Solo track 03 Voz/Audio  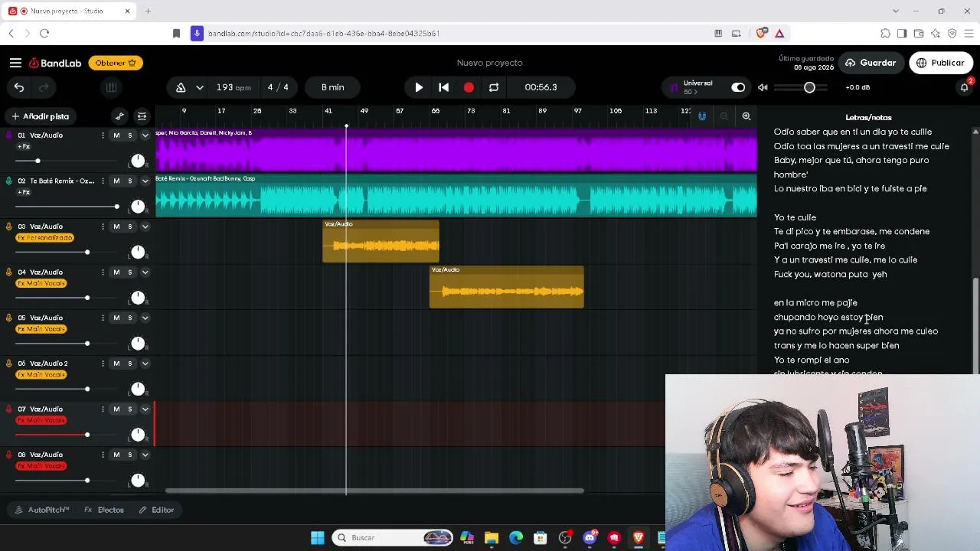pyautogui.click(x=129, y=227)
